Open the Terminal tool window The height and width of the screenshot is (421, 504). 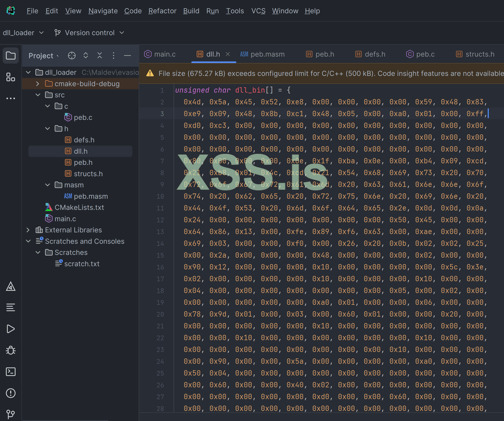[x=10, y=372]
